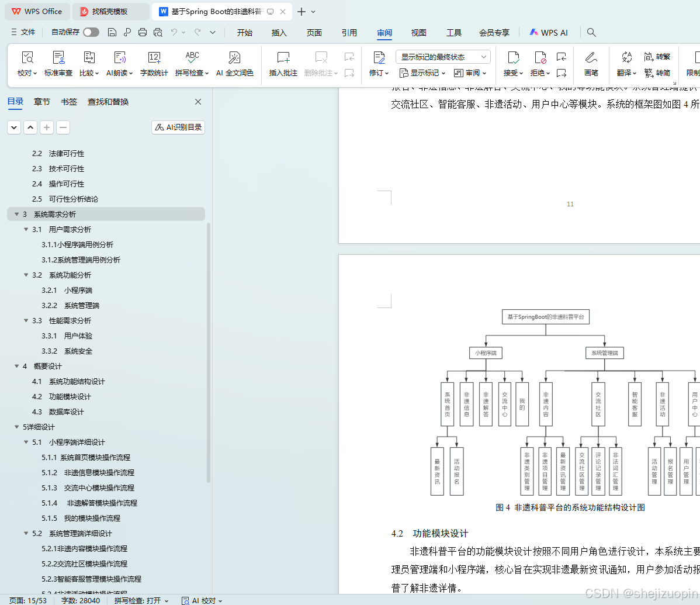Open print preview icon
The width and height of the screenshot is (700, 605).
coord(158,32)
